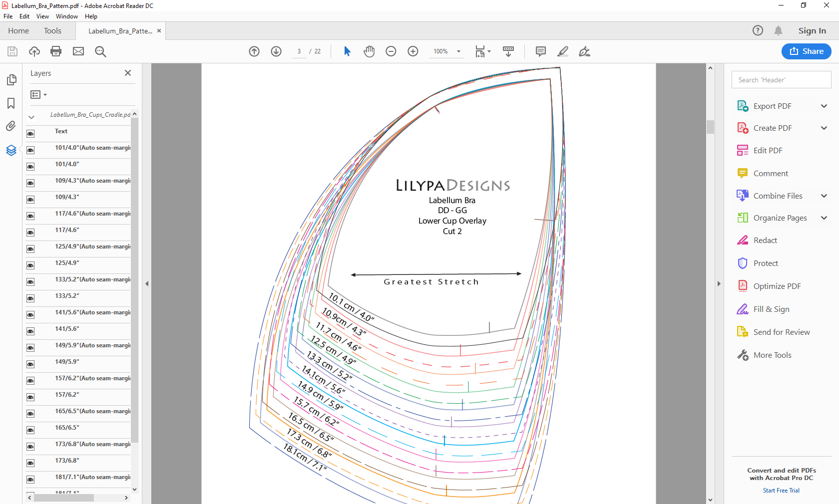839x504 pixels.
Task: Open the Help menu
Action: (91, 16)
